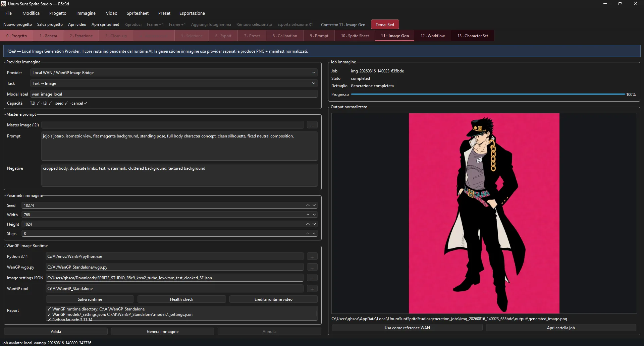Screen dimensions: 644x346
Task: Browse for the WanGP wgp.py script
Action: pyautogui.click(x=312, y=267)
